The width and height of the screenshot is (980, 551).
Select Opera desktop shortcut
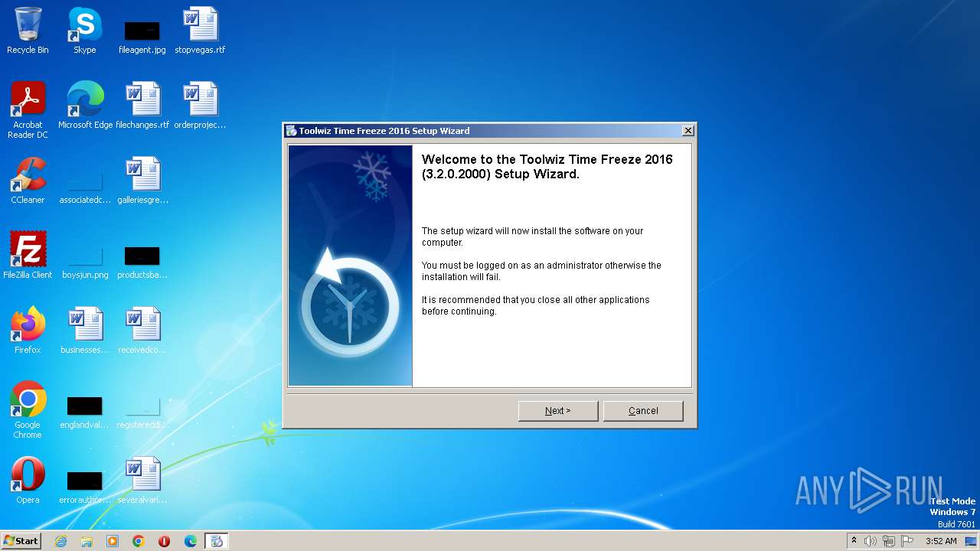(x=28, y=481)
